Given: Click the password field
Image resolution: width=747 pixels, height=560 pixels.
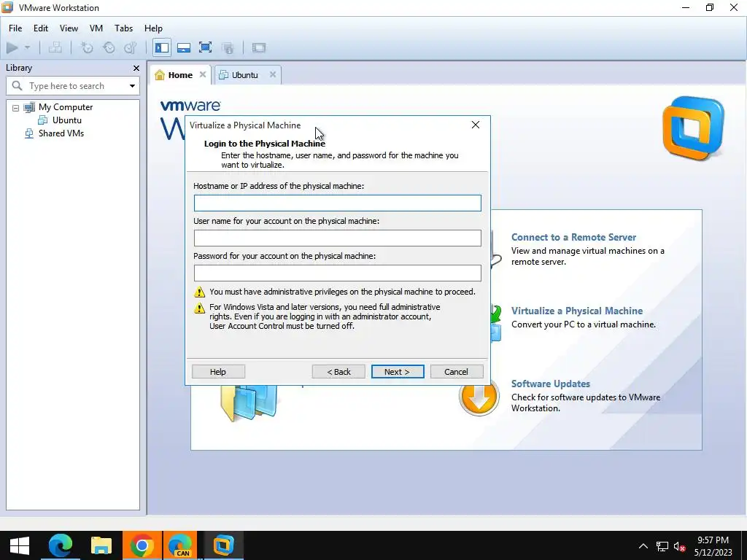Looking at the screenshot, I should [x=337, y=273].
